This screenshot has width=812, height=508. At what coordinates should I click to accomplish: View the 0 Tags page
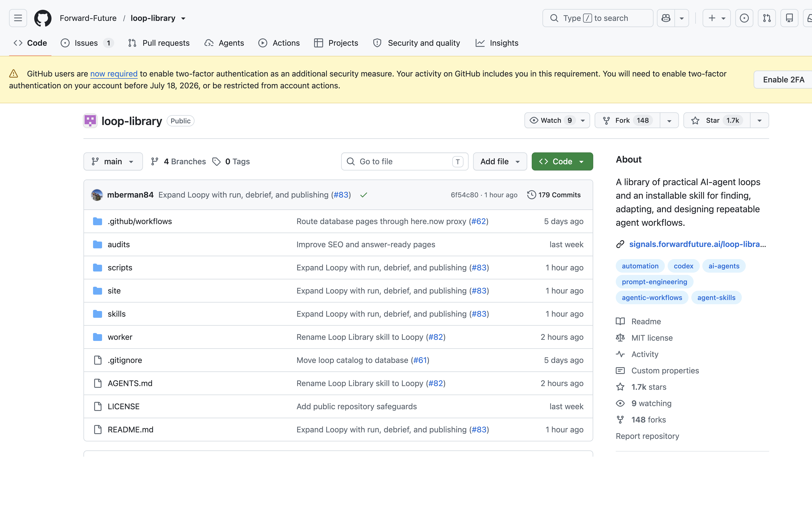point(231,162)
